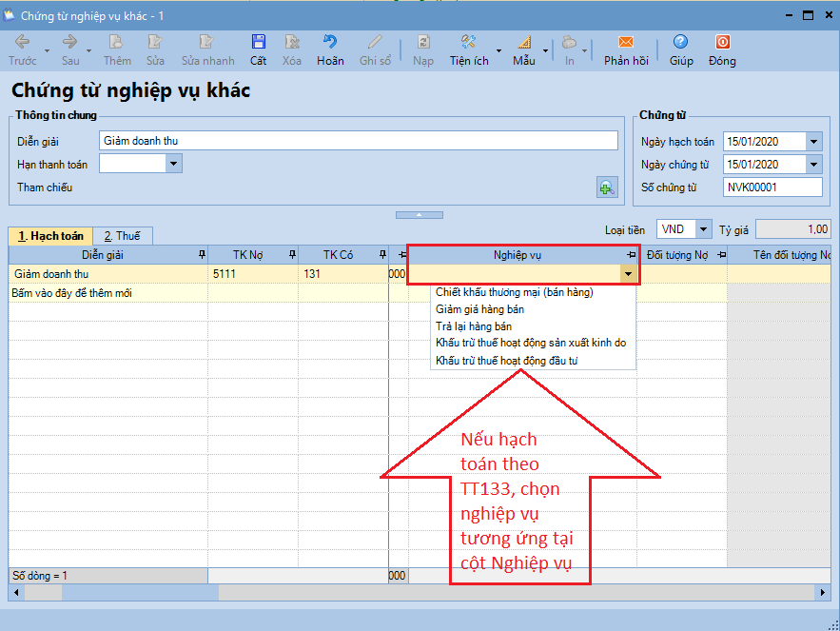The height and width of the screenshot is (631, 840).
Task: Toggle pin on Diễn giải column
Action: click(x=202, y=255)
